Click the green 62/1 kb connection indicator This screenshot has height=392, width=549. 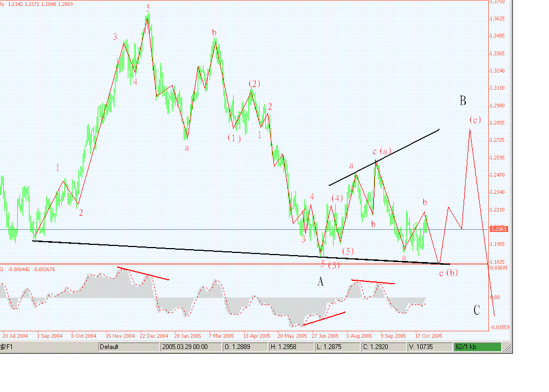pos(477,347)
